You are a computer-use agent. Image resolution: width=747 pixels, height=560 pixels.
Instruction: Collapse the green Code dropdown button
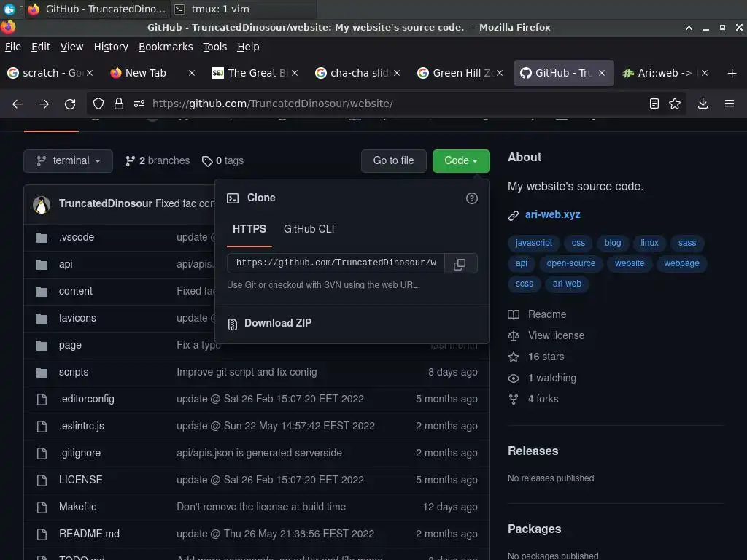[x=461, y=161]
